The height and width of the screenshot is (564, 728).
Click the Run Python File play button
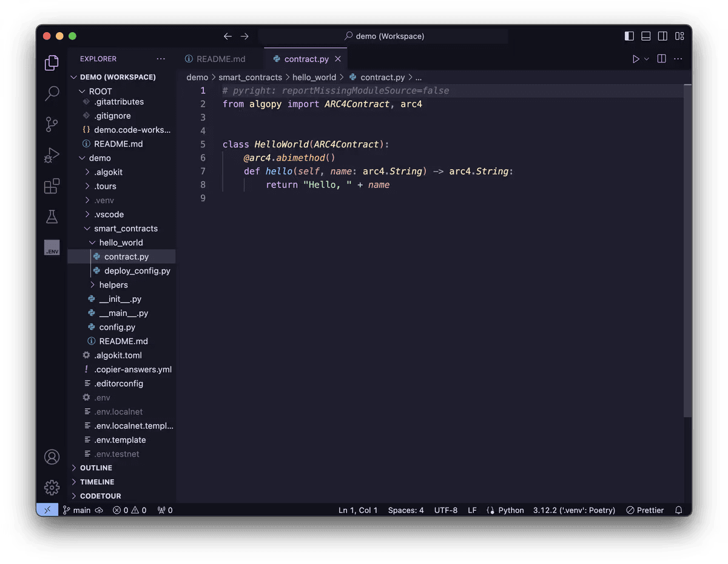(x=635, y=59)
